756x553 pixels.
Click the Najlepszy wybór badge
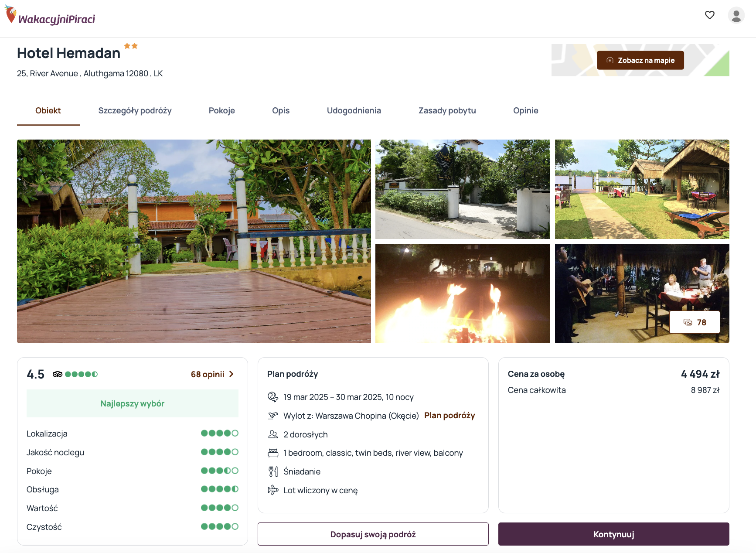coord(133,403)
